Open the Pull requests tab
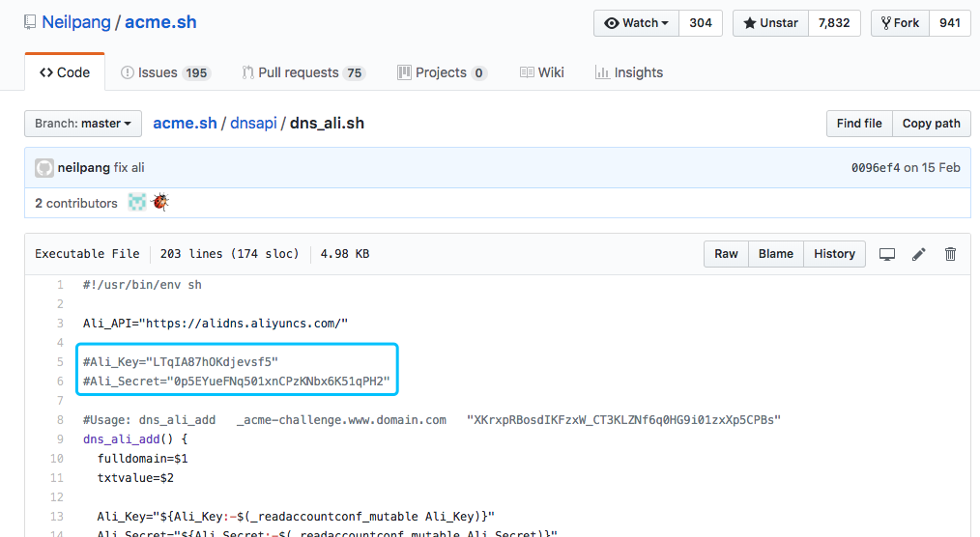Viewport: 980px width, 537px height. pyautogui.click(x=303, y=72)
